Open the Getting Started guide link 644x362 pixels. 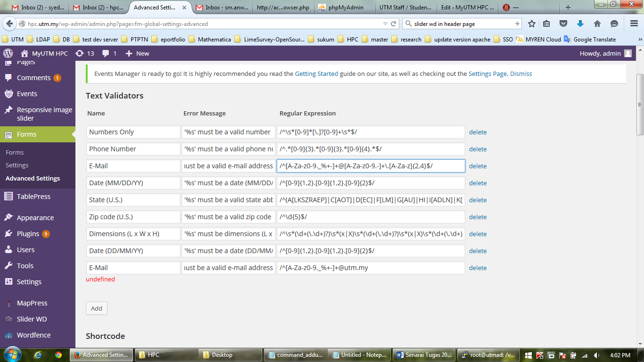click(316, 74)
